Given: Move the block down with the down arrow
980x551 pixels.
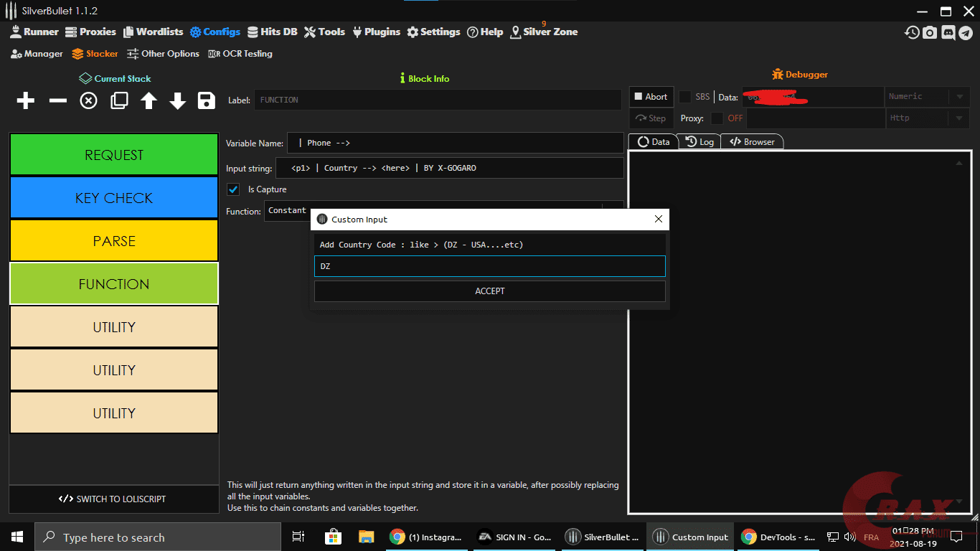Looking at the screenshot, I should [x=178, y=101].
